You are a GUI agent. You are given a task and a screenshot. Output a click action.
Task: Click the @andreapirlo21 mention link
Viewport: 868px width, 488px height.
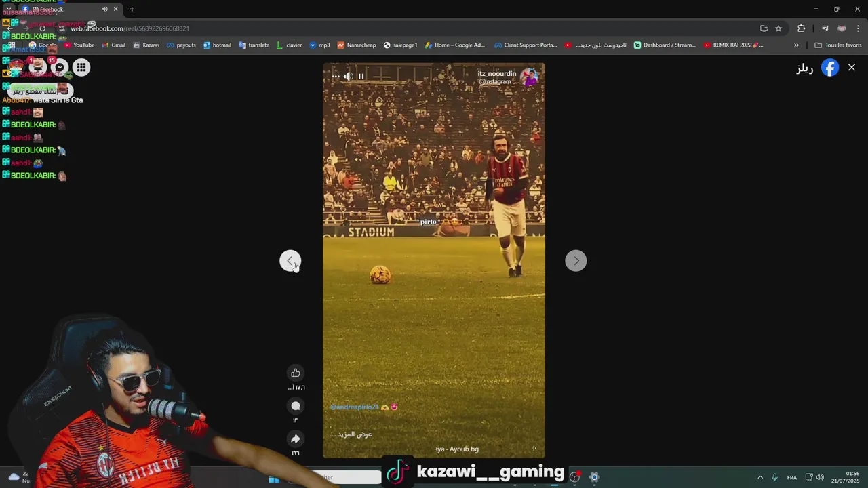354,407
